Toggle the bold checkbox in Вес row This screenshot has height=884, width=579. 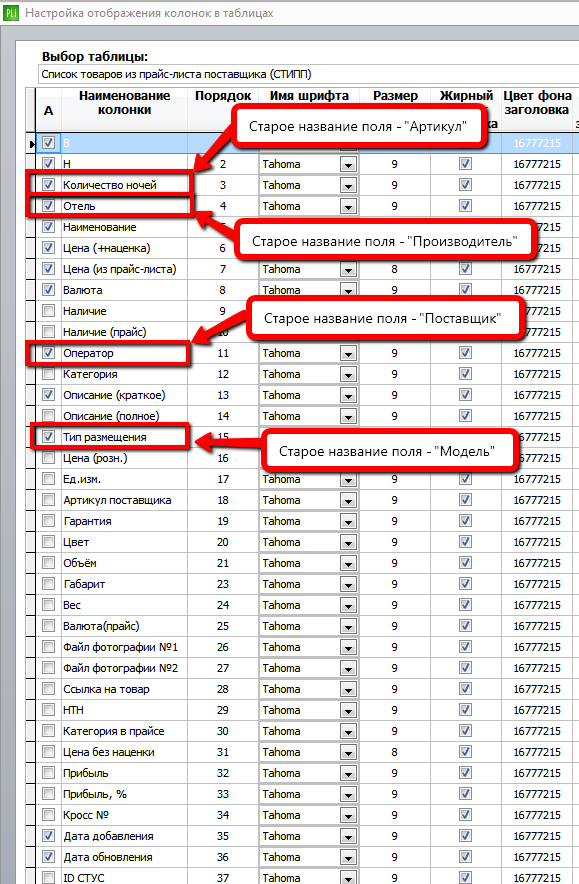pos(465,605)
